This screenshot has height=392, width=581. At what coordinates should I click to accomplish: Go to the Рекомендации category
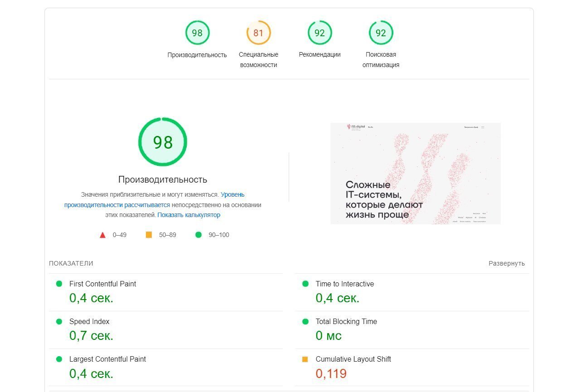tap(320, 54)
